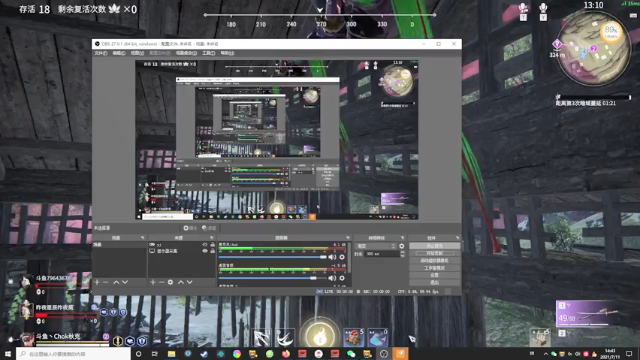Screen dimensions: 640x360
Task: Open Steam from the Windows taskbar
Action: pos(204,354)
